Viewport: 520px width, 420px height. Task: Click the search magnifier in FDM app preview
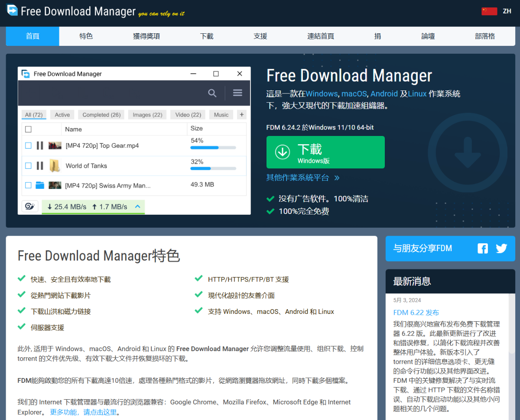point(212,93)
